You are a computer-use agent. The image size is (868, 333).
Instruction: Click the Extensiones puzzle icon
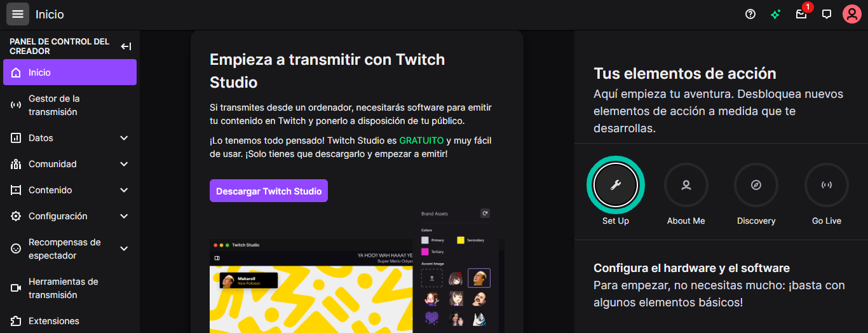click(x=16, y=321)
